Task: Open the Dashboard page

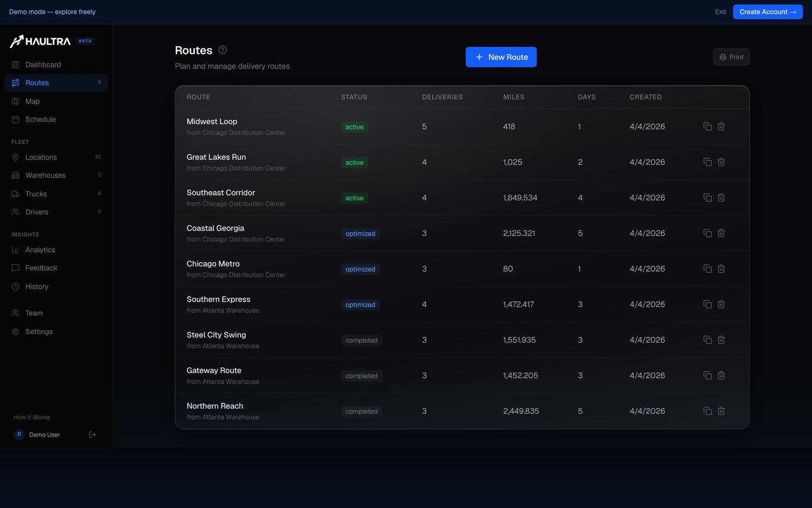Action: point(56,64)
